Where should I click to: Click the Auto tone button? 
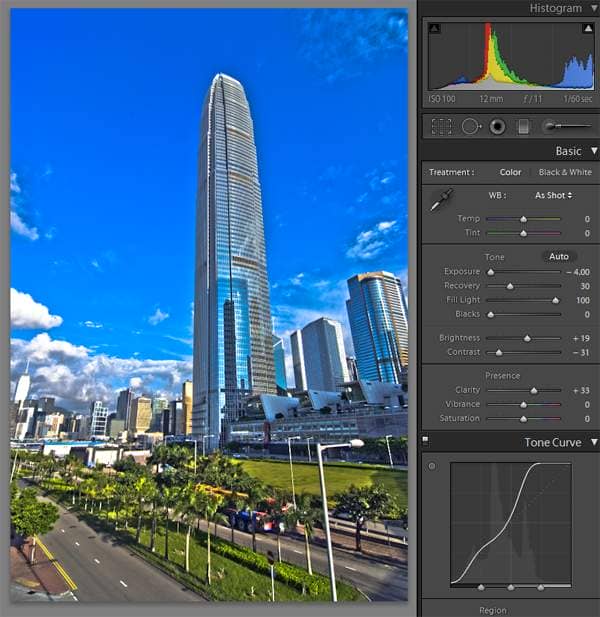click(558, 256)
